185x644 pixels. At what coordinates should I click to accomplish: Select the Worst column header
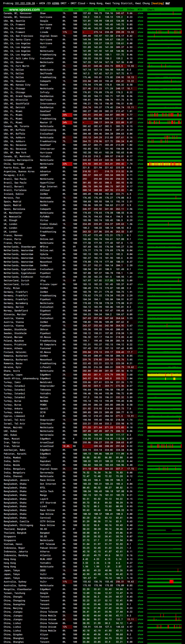119,9
